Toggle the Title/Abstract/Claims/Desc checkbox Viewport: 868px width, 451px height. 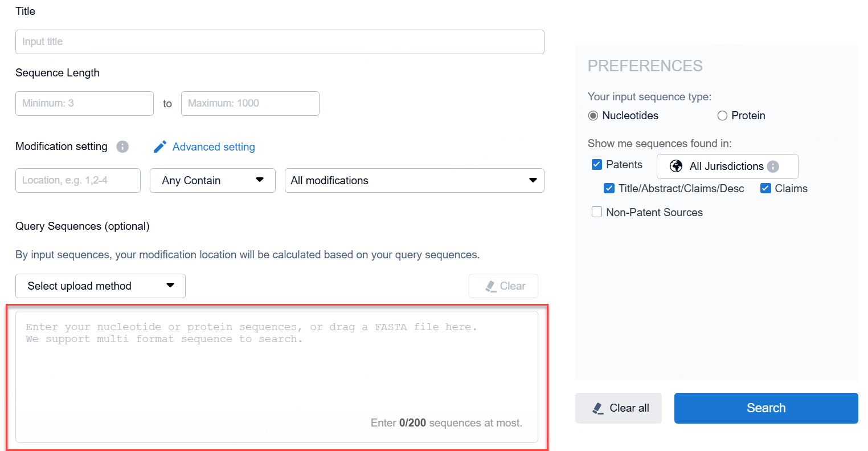(x=609, y=189)
